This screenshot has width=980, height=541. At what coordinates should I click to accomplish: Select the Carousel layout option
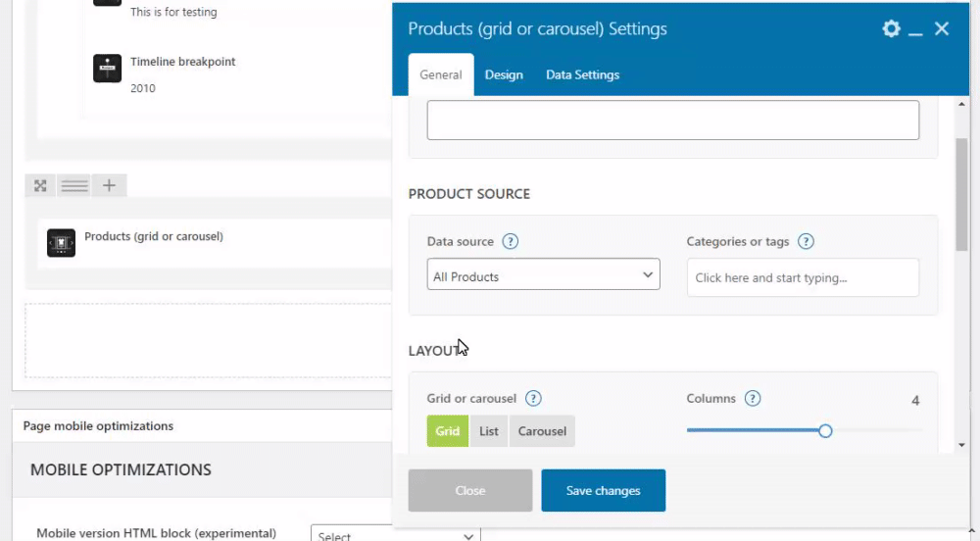click(x=542, y=431)
